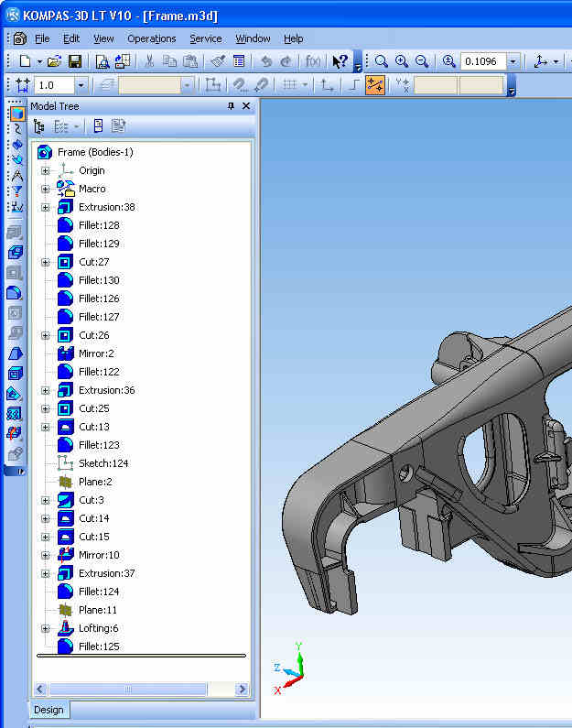Select the Edit Part cube icon in sidebar
The width and height of the screenshot is (572, 728).
[17, 114]
